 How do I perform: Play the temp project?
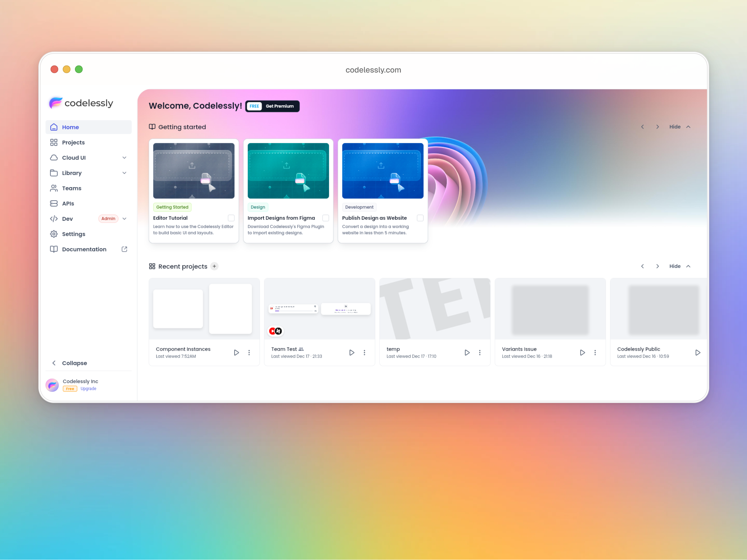467,353
